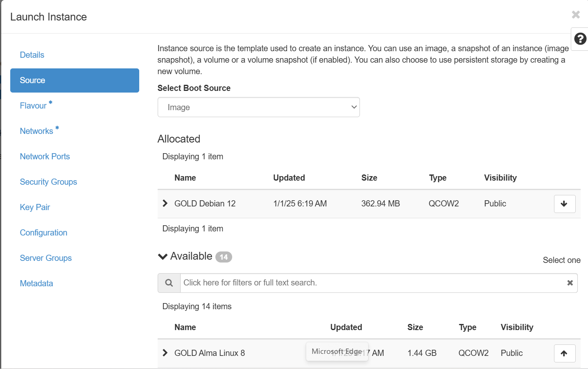Screen dimensions: 588x369
Task: Select the Security Groups step
Action: [x=48, y=182]
